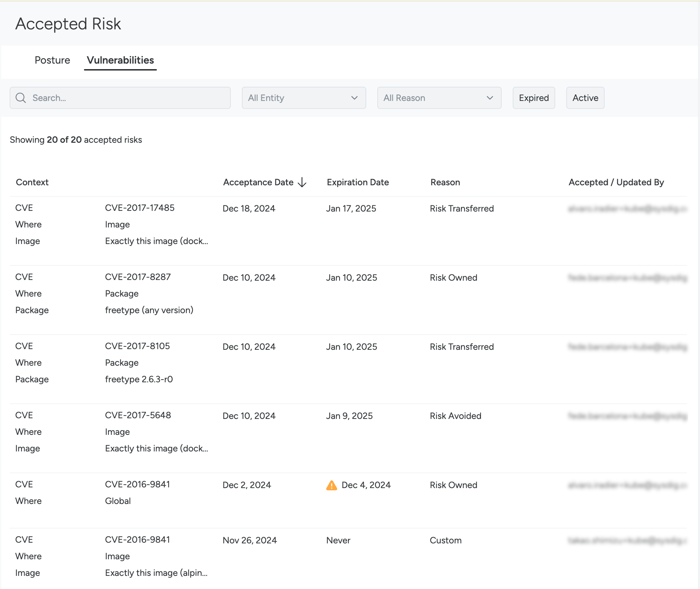Click the orange expiration warning icon
This screenshot has width=700, height=589.
coord(331,485)
